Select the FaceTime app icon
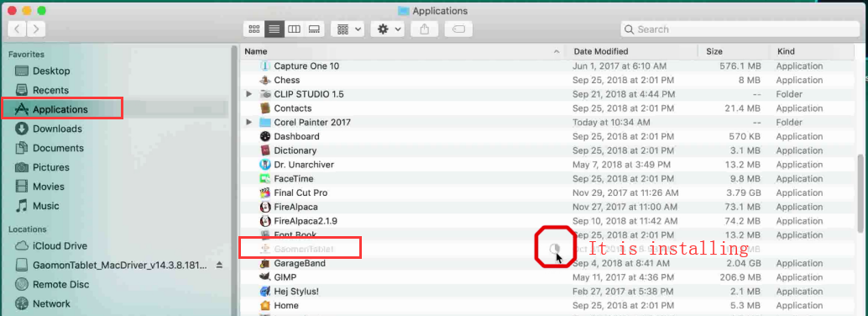 click(264, 178)
